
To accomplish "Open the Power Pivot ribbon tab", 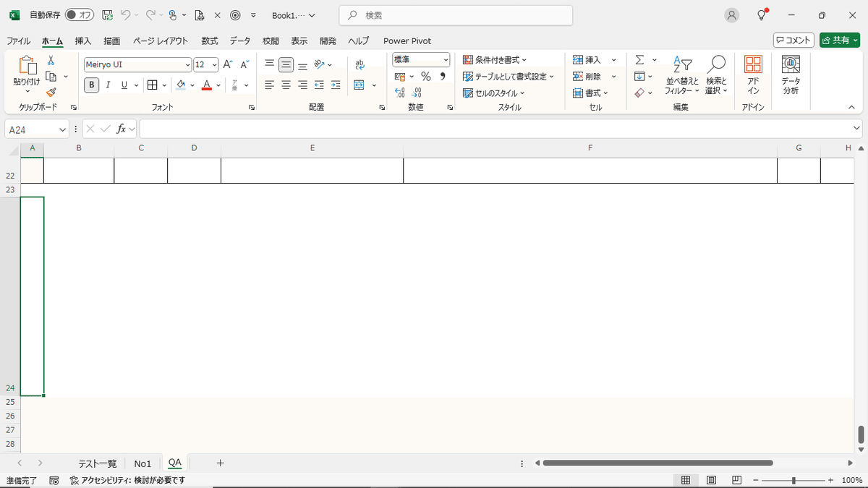I will [x=407, y=40].
